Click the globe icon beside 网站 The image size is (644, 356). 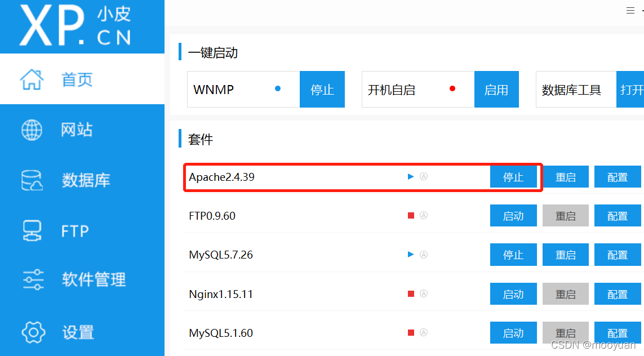[32, 130]
